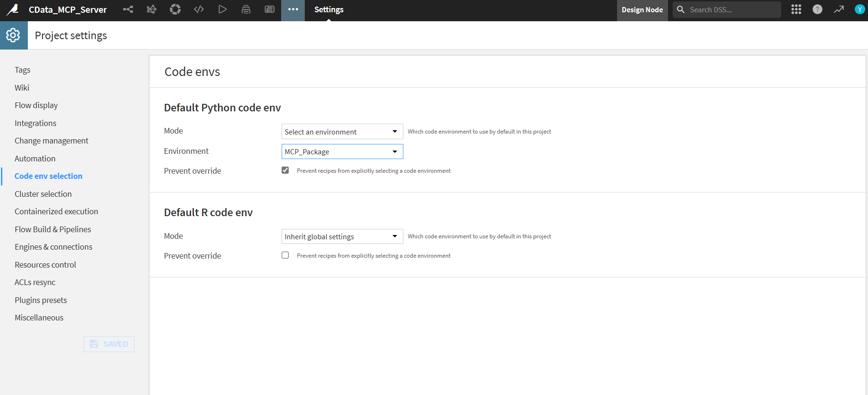The image size is (868, 395).
Task: Go to Cluster selection settings
Action: click(43, 194)
